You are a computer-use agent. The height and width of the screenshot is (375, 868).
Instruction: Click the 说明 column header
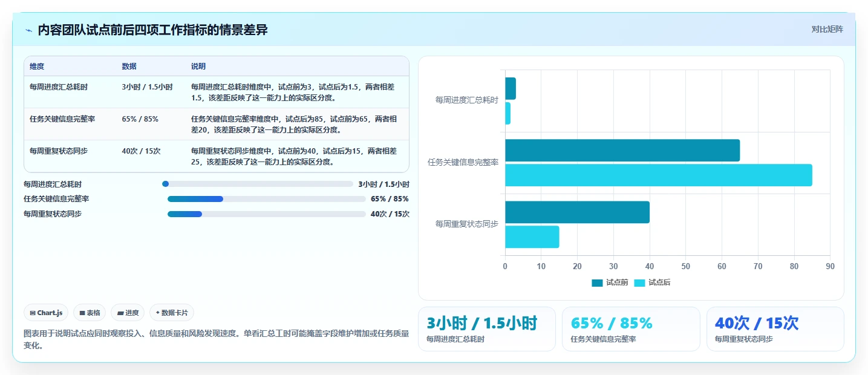point(198,67)
